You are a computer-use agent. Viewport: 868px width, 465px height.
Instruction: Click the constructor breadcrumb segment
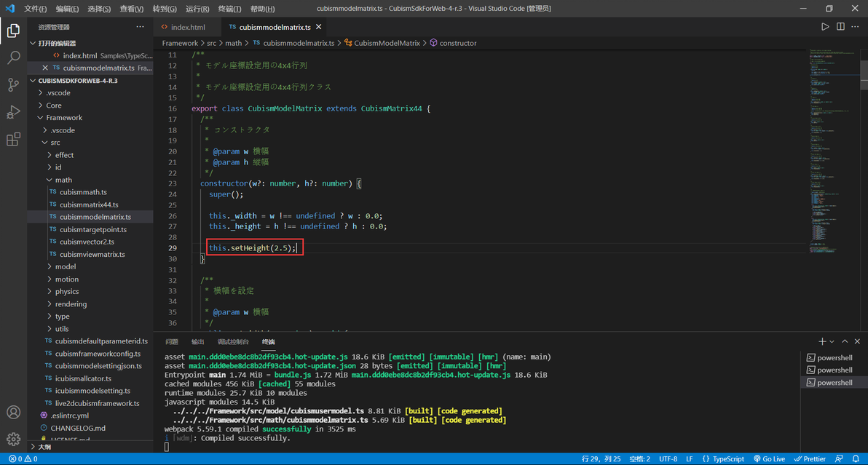(453, 43)
